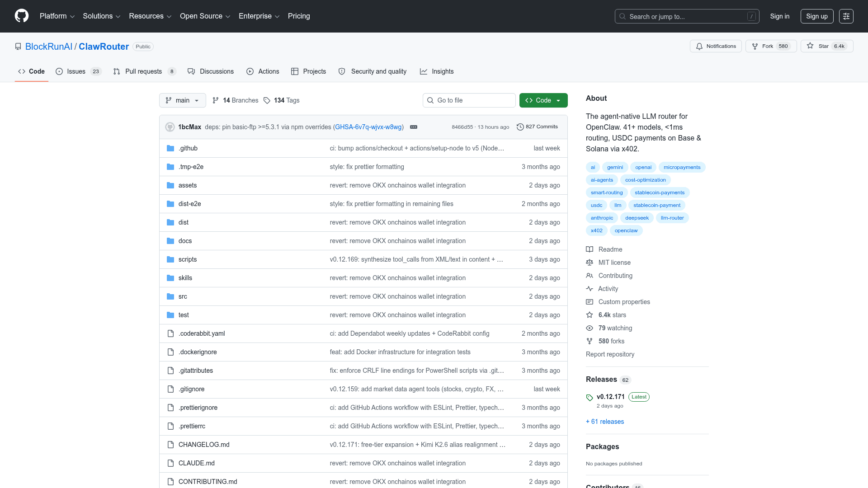Expand the commit message ellipsis icon
The width and height of the screenshot is (868, 488).
click(x=414, y=127)
